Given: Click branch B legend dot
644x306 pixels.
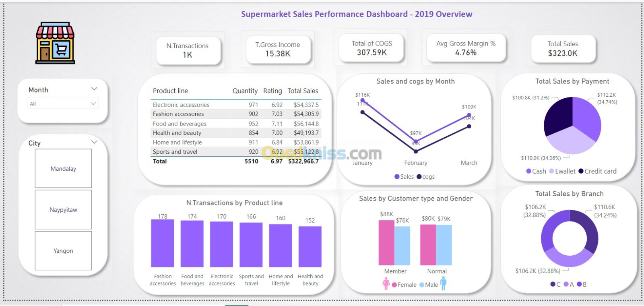Looking at the screenshot, I should pyautogui.click(x=579, y=284).
